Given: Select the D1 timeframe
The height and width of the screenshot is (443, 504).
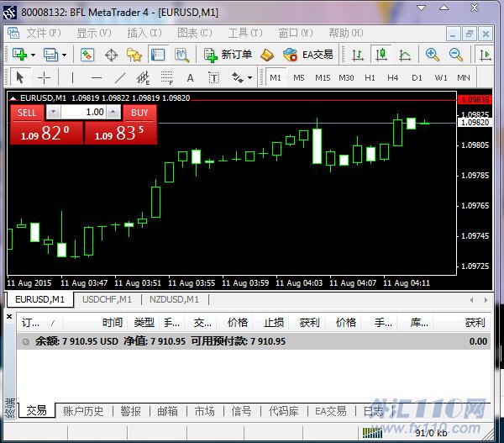Looking at the screenshot, I should [x=417, y=77].
